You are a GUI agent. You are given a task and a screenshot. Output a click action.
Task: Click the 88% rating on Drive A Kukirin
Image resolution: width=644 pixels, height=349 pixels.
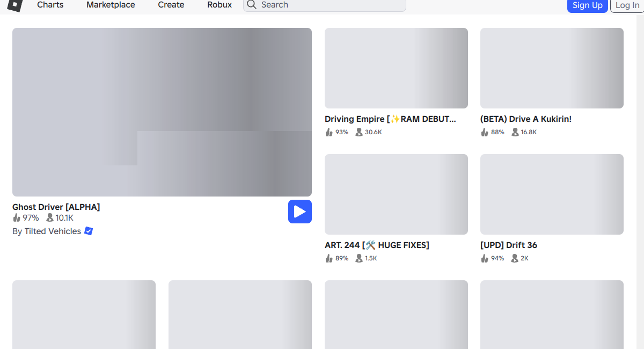click(492, 132)
